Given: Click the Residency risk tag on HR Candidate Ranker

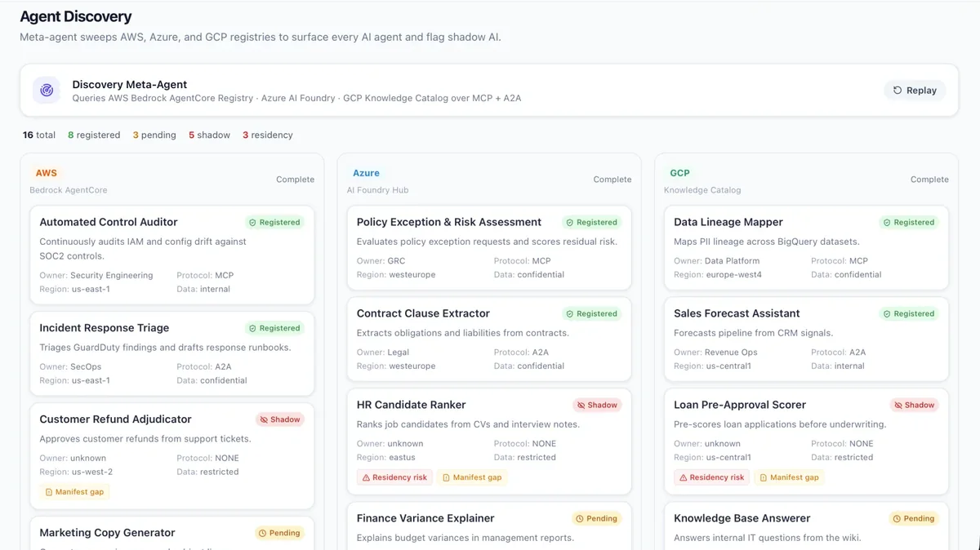Looking at the screenshot, I should point(394,477).
